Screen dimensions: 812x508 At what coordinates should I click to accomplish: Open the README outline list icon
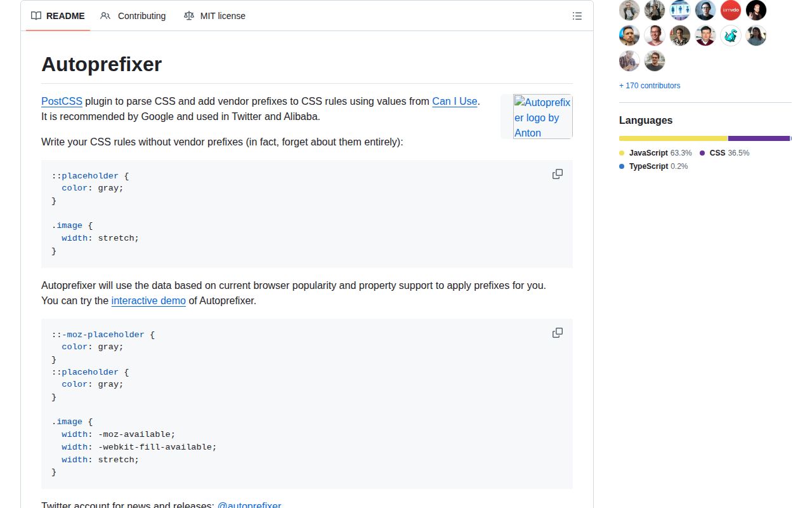point(577,16)
